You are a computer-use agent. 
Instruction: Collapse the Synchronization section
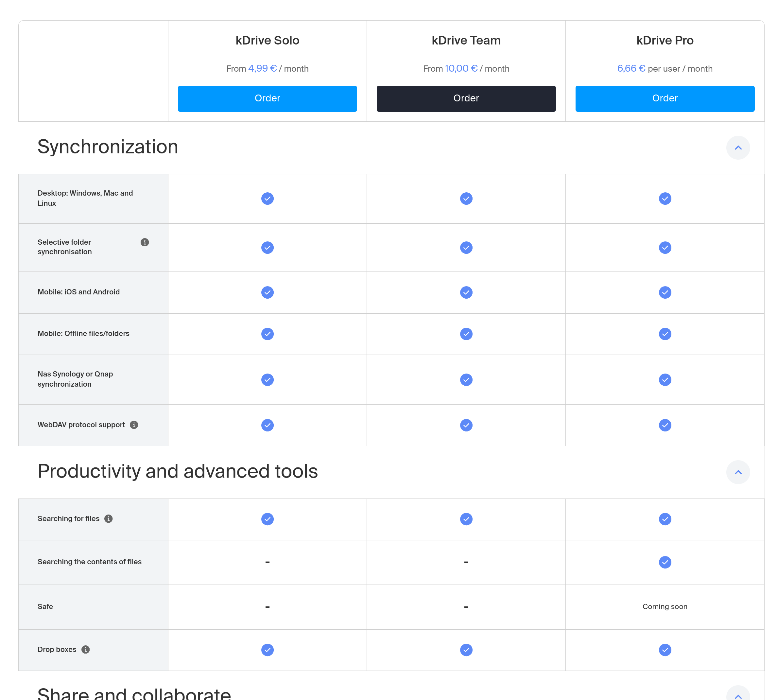point(738,148)
